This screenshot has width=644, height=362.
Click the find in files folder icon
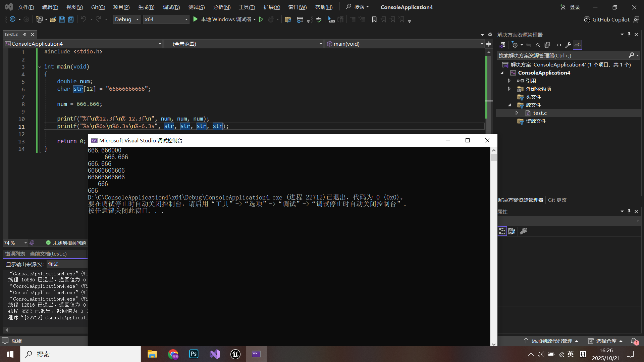pyautogui.click(x=287, y=19)
